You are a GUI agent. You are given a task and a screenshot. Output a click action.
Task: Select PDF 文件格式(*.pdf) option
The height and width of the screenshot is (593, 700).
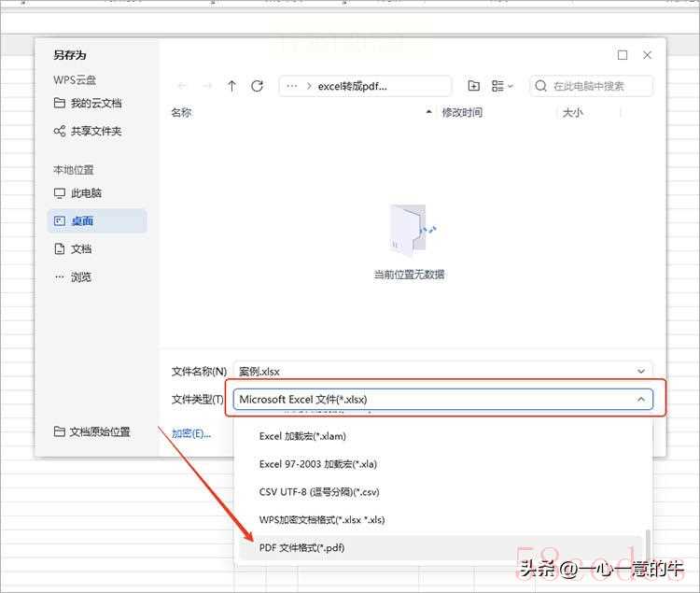pos(440,547)
